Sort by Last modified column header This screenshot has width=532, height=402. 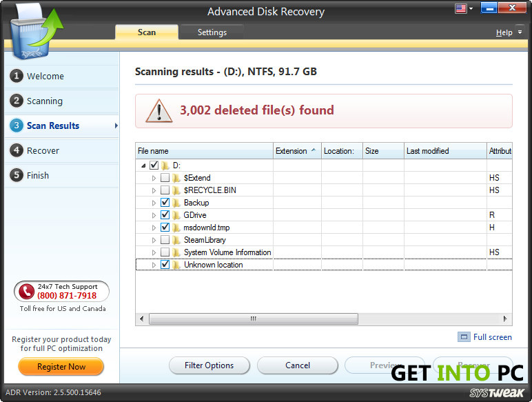tap(445, 151)
